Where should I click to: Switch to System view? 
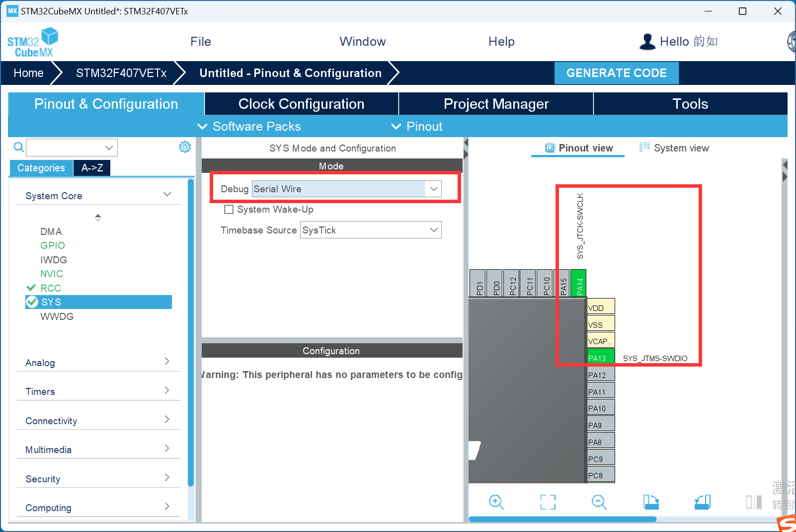coord(674,148)
